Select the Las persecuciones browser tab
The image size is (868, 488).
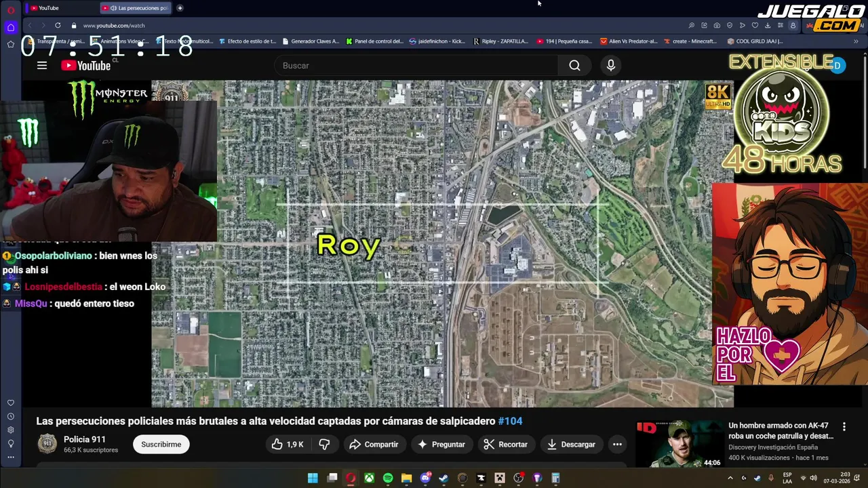pyautogui.click(x=136, y=8)
